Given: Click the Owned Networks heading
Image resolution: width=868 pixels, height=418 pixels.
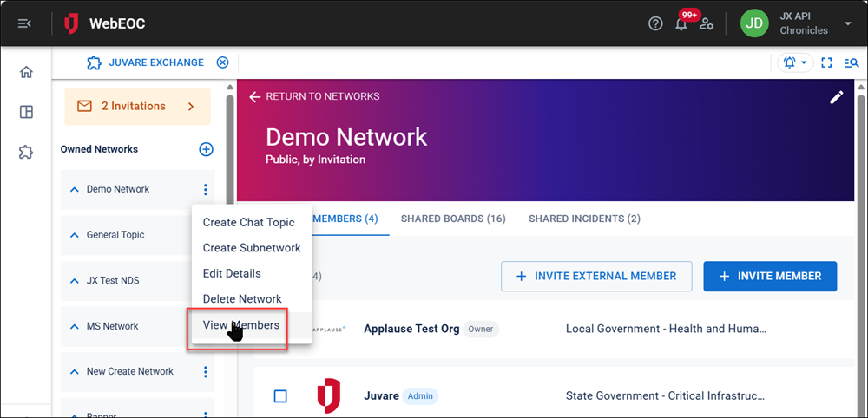Looking at the screenshot, I should click(x=99, y=149).
